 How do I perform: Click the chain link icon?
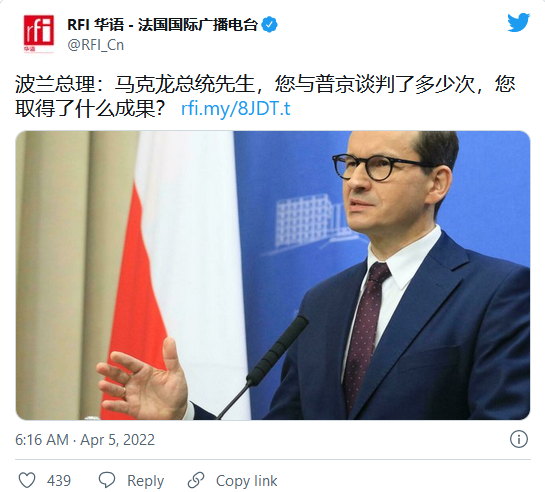[196, 481]
